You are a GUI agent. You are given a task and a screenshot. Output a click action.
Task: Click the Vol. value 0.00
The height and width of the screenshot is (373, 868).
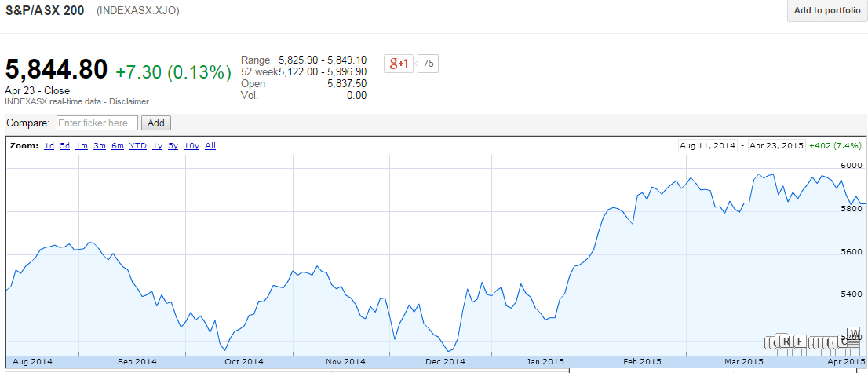point(356,95)
